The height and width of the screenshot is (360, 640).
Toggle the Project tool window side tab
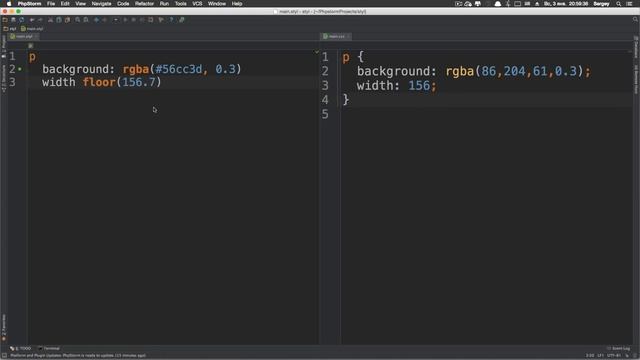(4, 46)
